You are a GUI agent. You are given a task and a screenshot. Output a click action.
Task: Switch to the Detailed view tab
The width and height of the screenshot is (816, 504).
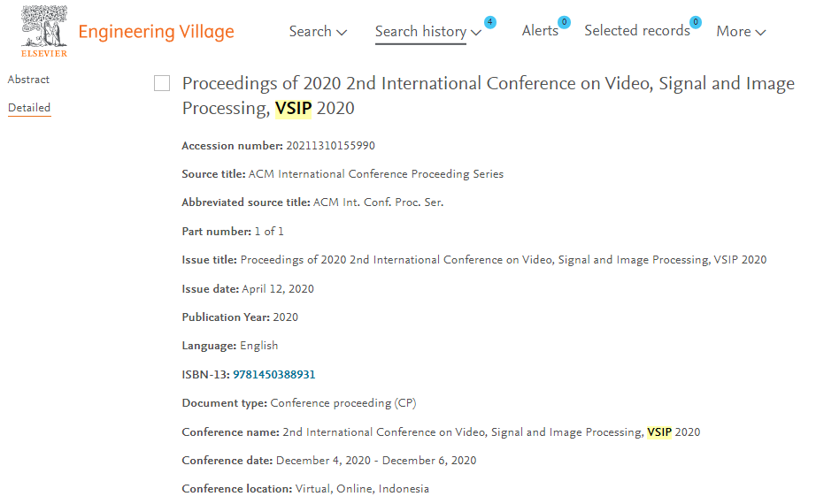click(29, 108)
